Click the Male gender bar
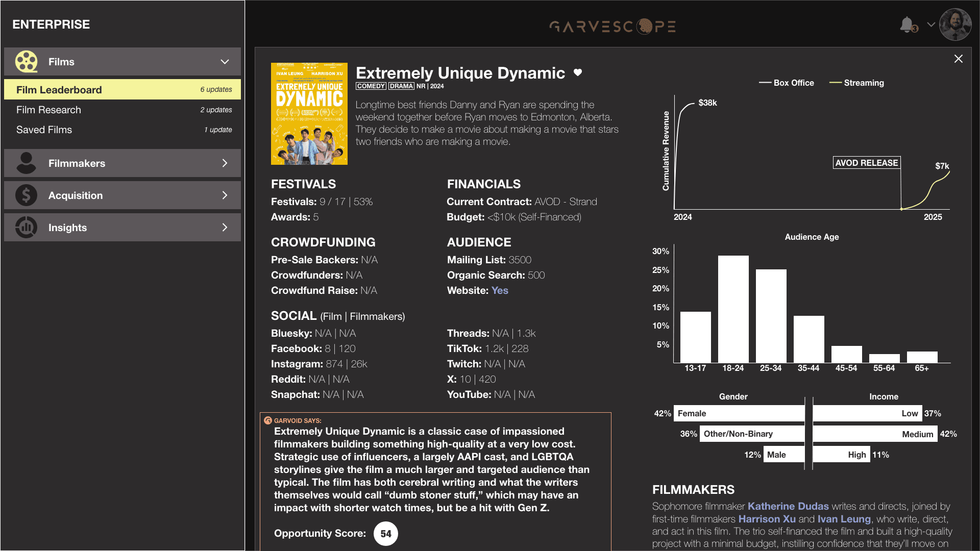This screenshot has height=551, width=980. click(x=783, y=455)
